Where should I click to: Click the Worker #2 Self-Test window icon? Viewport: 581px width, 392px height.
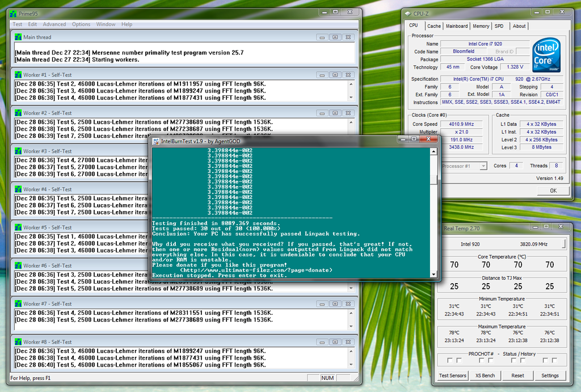point(18,113)
